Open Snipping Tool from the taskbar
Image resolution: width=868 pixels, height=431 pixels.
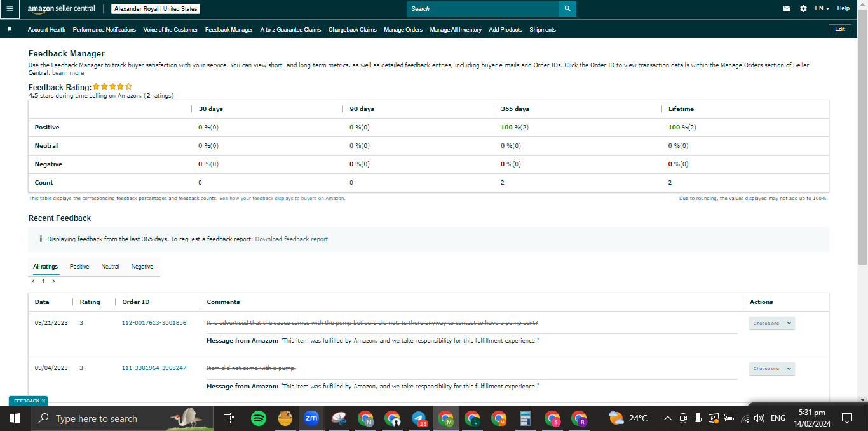(x=339, y=418)
